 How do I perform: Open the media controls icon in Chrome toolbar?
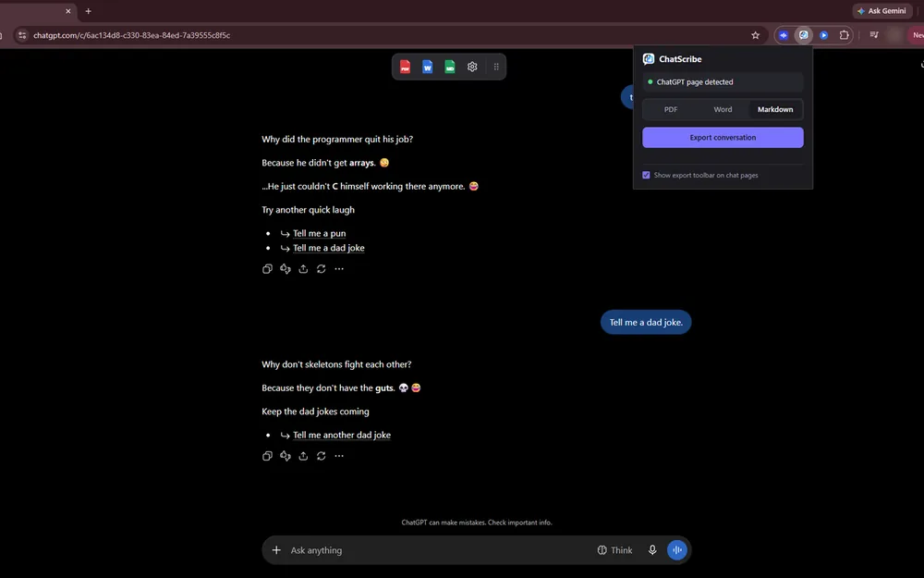point(874,35)
